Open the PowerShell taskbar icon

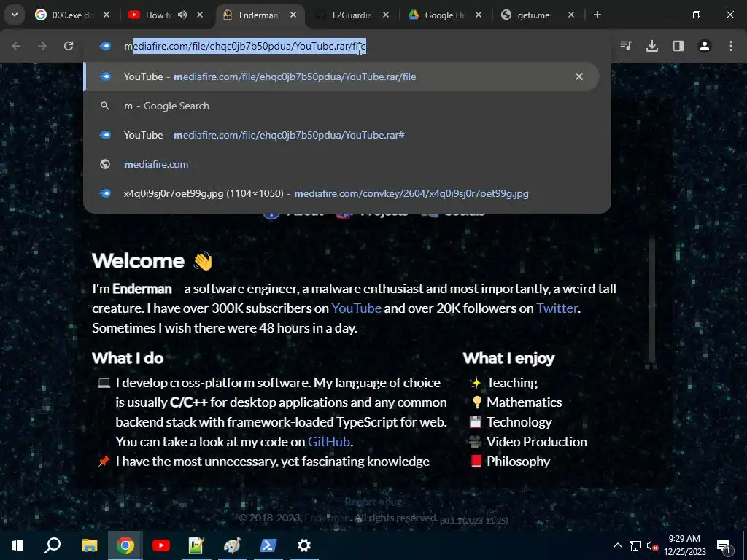click(268, 545)
